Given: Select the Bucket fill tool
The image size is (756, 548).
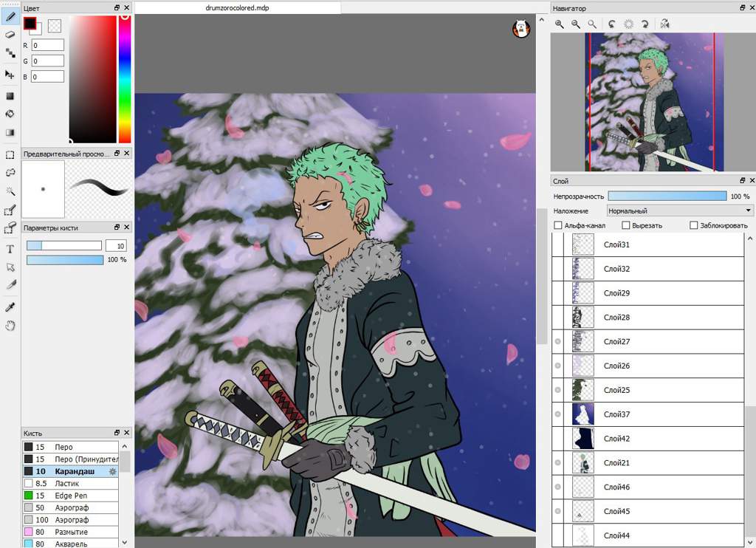Looking at the screenshot, I should (x=10, y=114).
